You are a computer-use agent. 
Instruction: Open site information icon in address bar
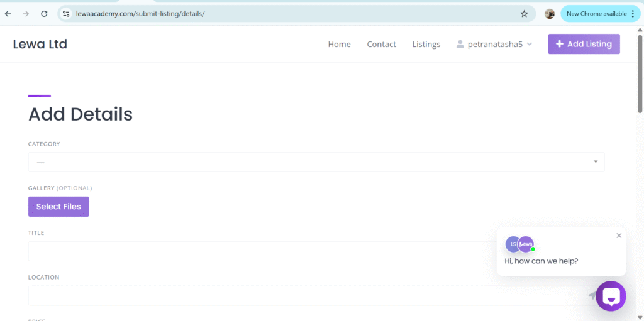click(66, 14)
